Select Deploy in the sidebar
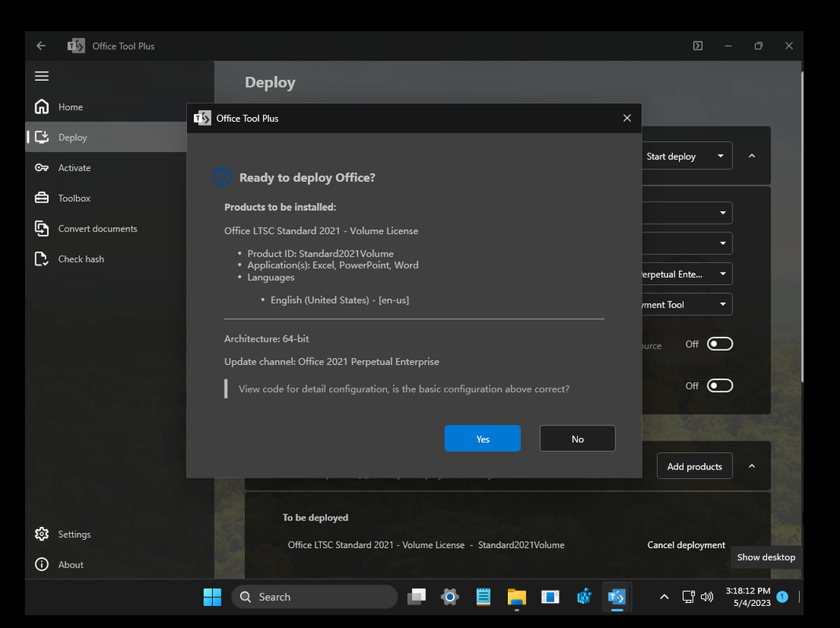This screenshot has height=628, width=840. [107, 137]
